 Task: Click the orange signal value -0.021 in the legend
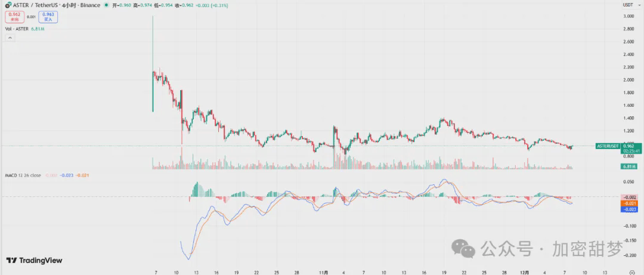pos(82,175)
